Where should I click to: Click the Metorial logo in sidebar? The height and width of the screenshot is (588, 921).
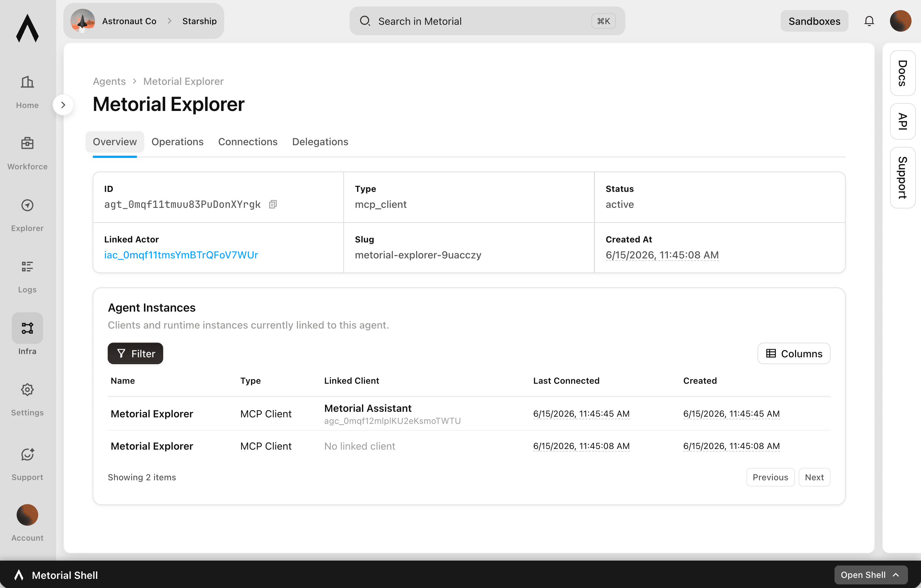[27, 28]
